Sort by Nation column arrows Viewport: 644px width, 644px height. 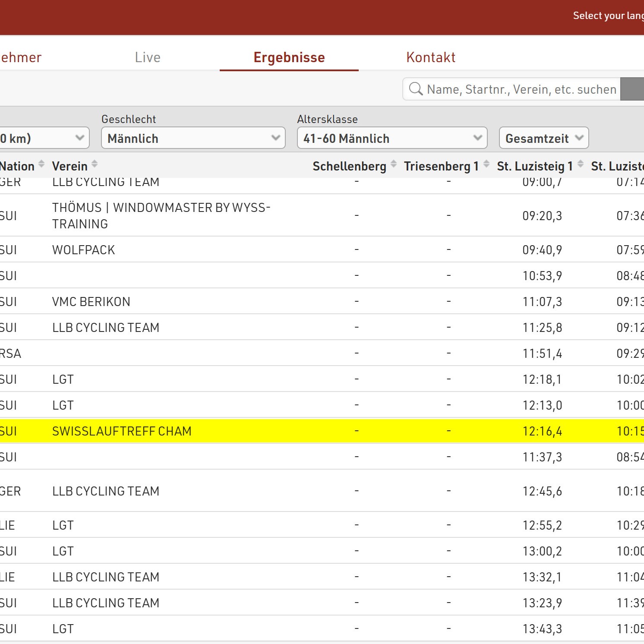click(41, 164)
